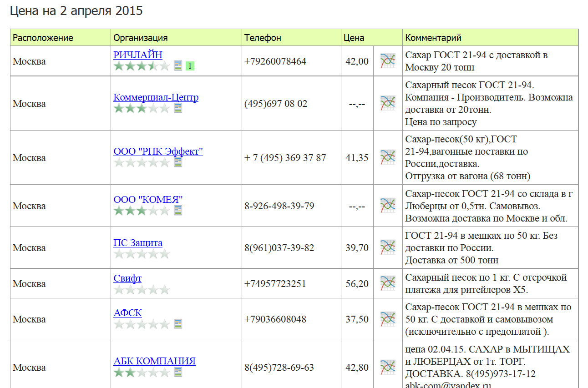Click the star rating under АФСК

(x=142, y=324)
